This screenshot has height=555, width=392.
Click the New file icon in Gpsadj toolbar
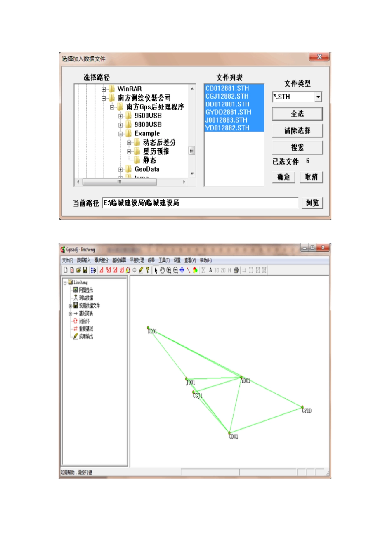[66, 270]
